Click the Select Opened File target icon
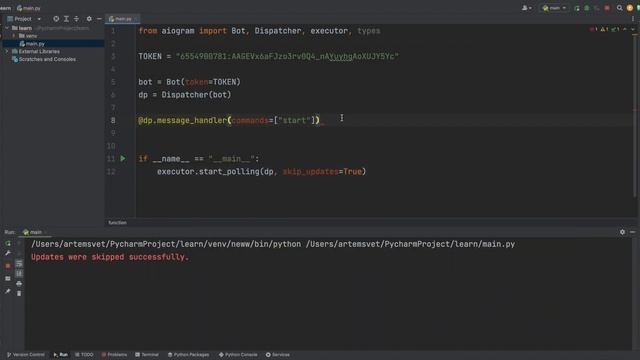The image size is (640, 360). (56, 19)
